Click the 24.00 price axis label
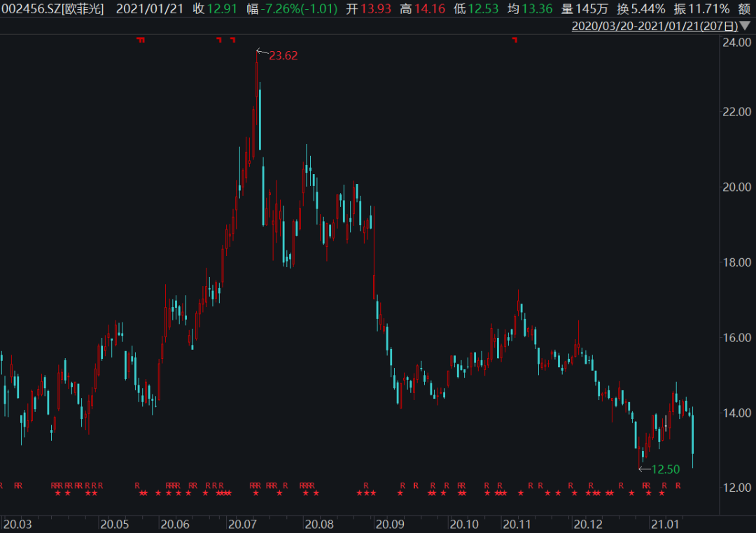Viewport: 756px width, 533px height. click(736, 43)
